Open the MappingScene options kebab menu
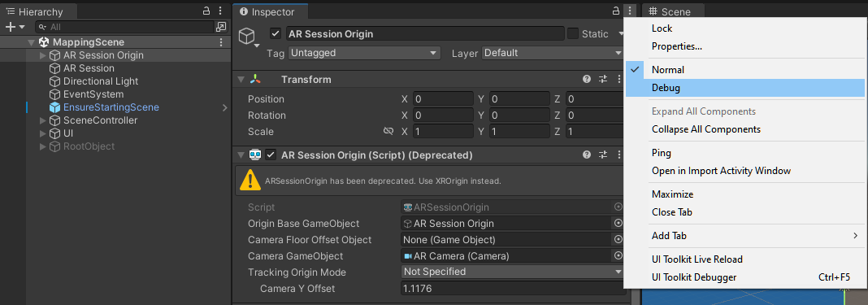Viewport: 868px width, 305px height. point(221,42)
